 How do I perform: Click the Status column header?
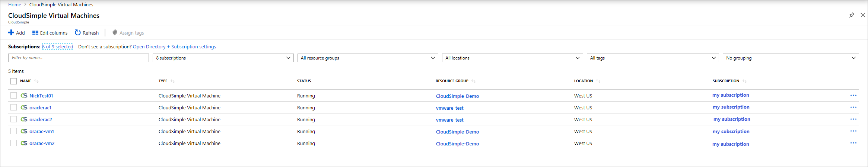click(x=304, y=81)
